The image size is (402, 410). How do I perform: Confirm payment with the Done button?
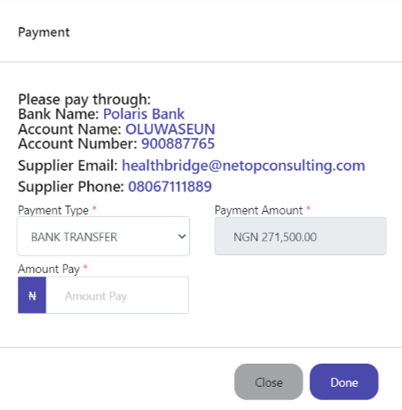[344, 382]
